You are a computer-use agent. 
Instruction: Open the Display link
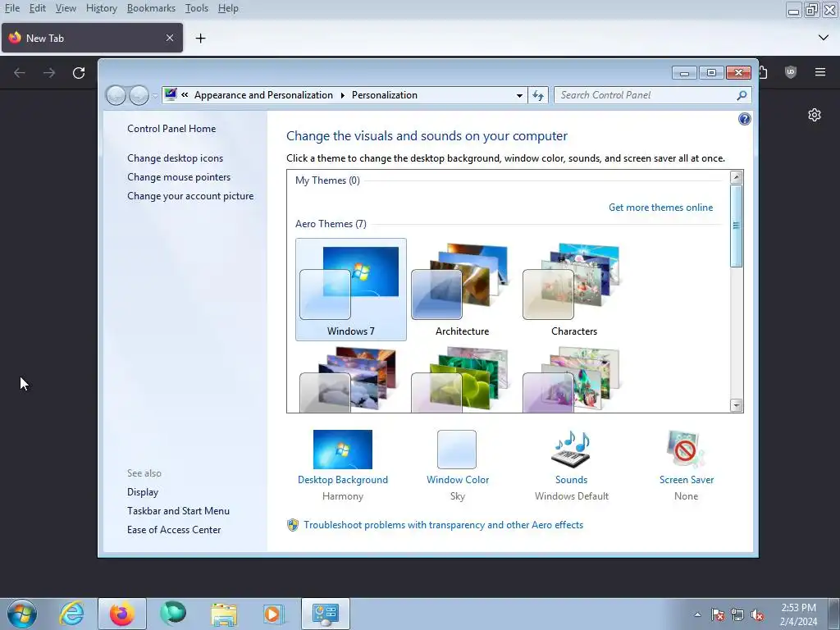143,492
